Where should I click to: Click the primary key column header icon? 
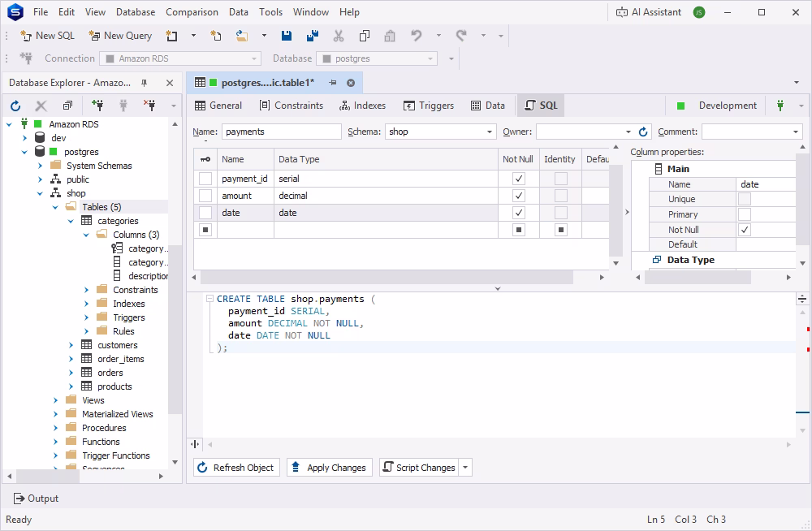205,160
